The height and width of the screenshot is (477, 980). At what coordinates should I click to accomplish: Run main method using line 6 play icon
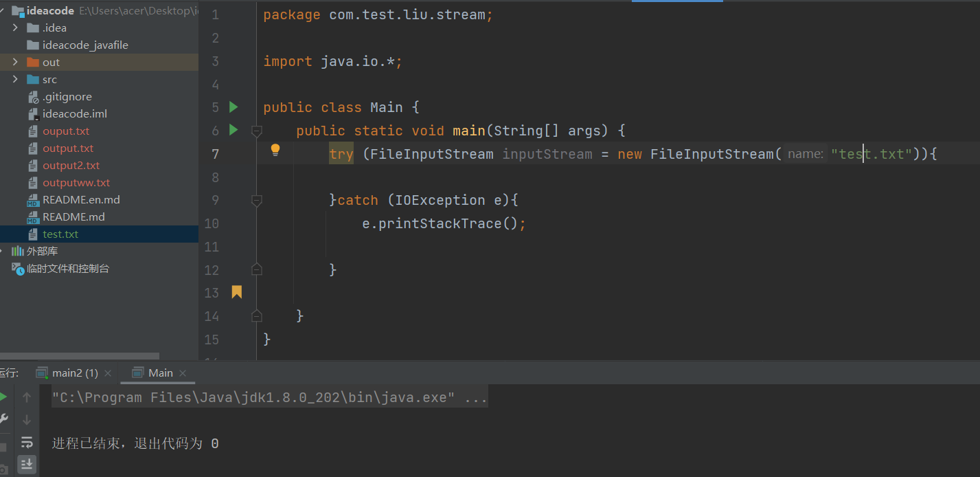[232, 131]
